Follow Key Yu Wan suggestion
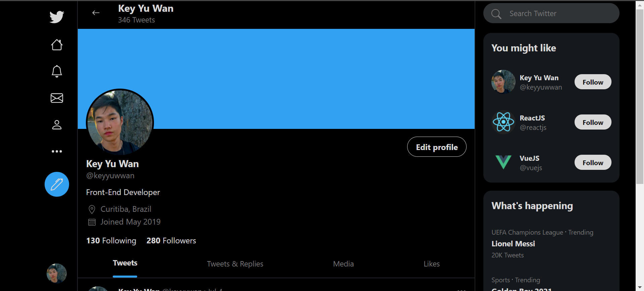The width and height of the screenshot is (644, 291). 593,82
